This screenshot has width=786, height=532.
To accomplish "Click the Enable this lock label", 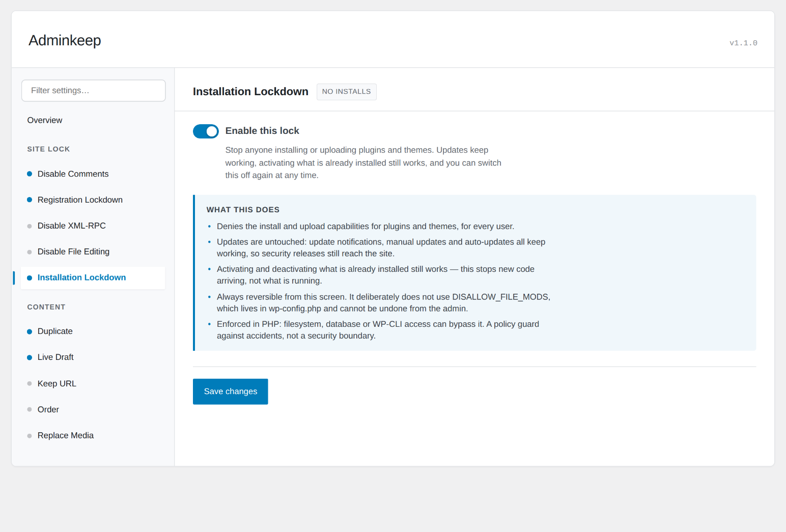I will (x=262, y=131).
